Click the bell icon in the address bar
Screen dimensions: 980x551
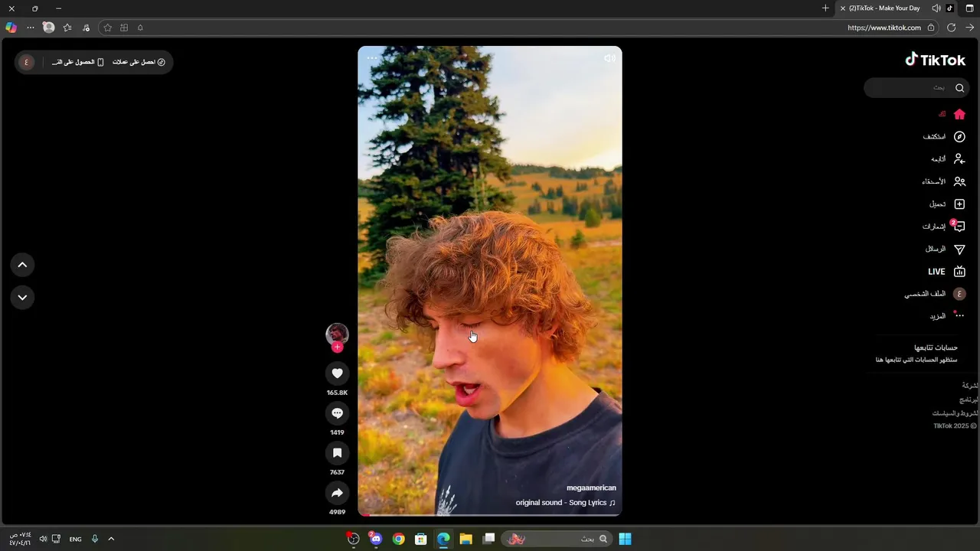tap(140, 28)
